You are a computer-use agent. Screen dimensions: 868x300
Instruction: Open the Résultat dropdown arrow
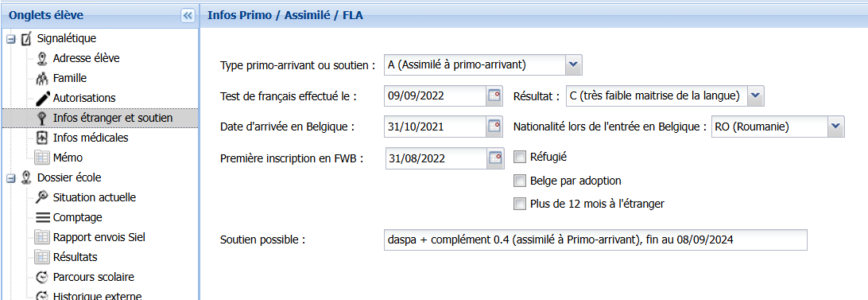point(756,96)
